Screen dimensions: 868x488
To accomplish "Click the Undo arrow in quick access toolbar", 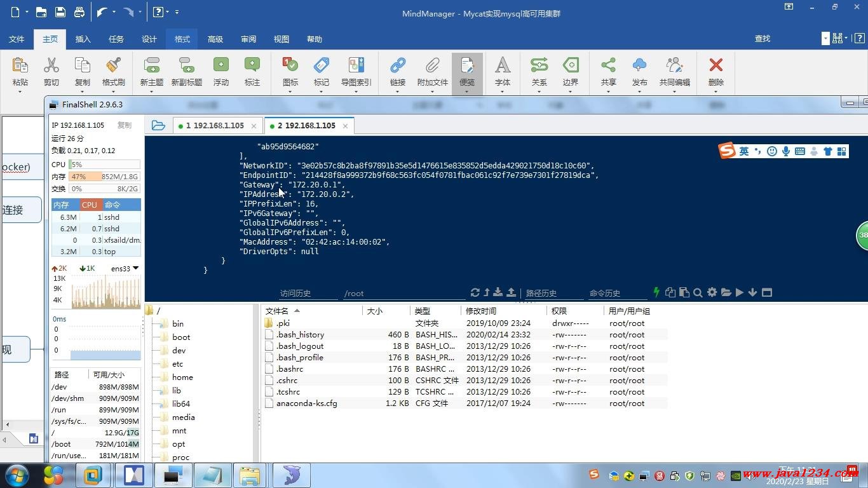I will [x=102, y=12].
